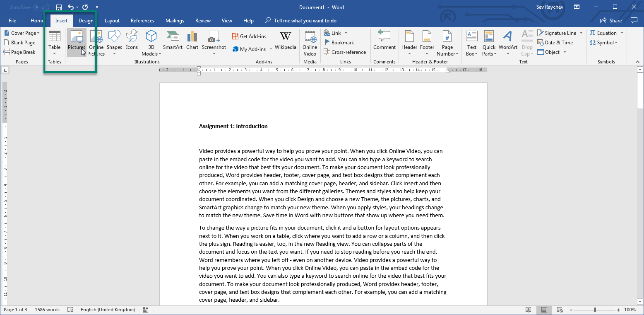The image size is (644, 315).
Task: Insert a Blank Page
Action: point(20,43)
